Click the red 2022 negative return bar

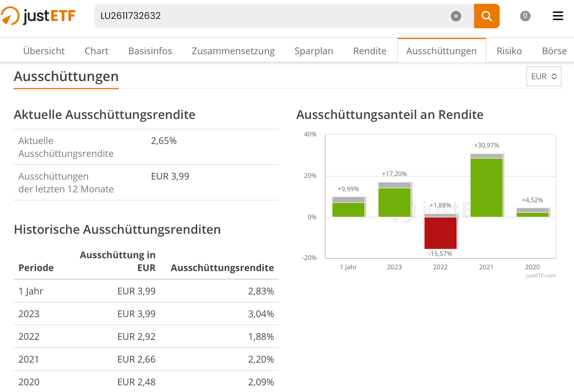click(440, 233)
